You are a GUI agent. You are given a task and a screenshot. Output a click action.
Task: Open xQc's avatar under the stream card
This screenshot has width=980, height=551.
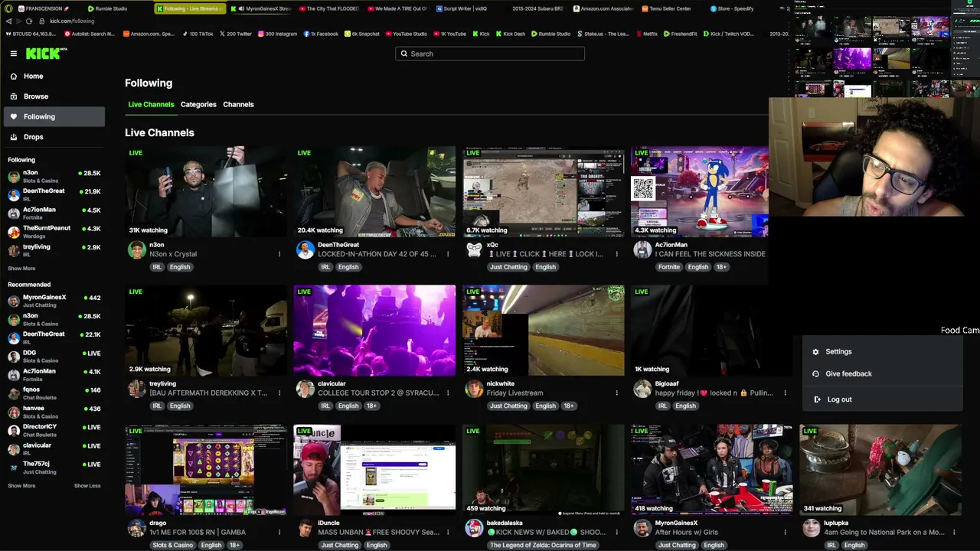[474, 250]
